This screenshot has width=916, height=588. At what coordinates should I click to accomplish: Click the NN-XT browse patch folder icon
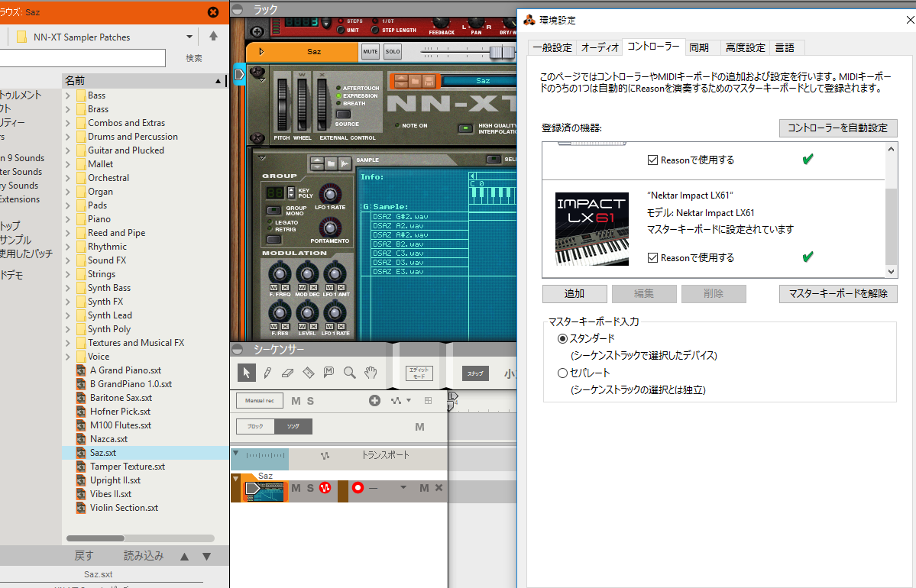(415, 81)
